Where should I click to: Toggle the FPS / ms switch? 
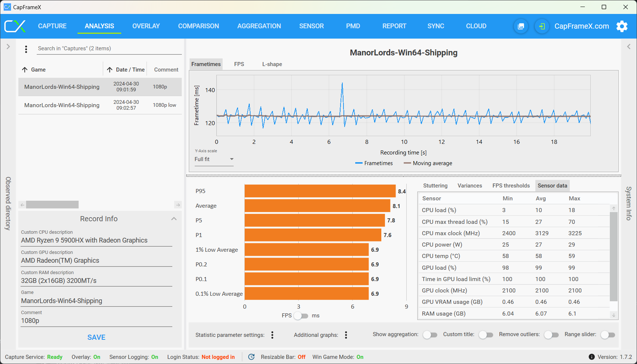coord(301,316)
